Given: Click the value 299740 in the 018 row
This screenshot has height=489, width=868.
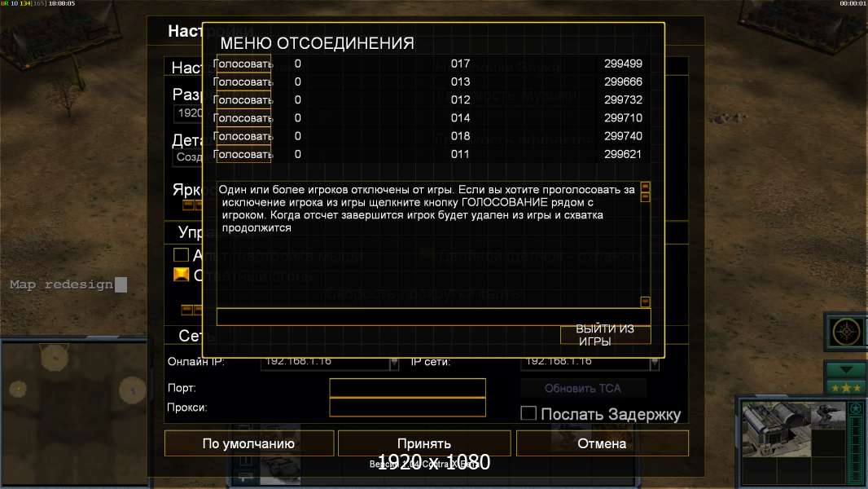Looking at the screenshot, I should pos(624,136).
